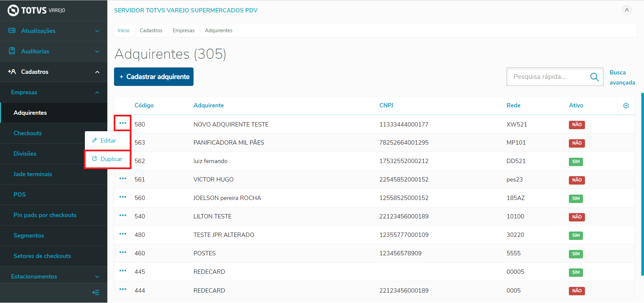Click PANIFICADORA MIL PÃES row name

point(229,143)
